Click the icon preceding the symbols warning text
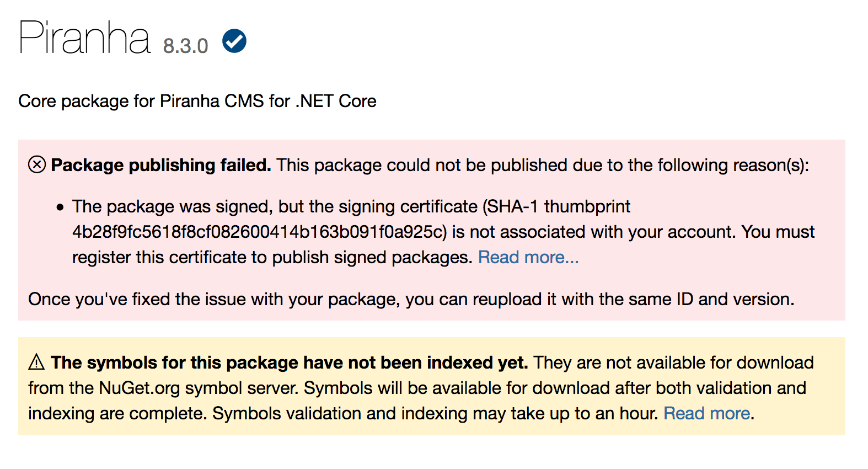The height and width of the screenshot is (469, 868). point(35,363)
